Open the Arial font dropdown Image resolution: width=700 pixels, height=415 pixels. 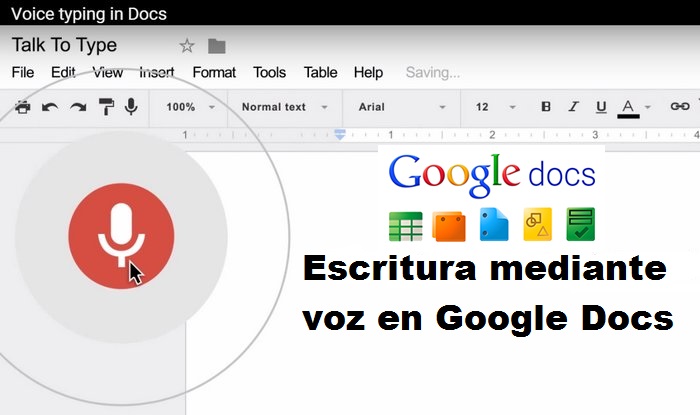402,107
